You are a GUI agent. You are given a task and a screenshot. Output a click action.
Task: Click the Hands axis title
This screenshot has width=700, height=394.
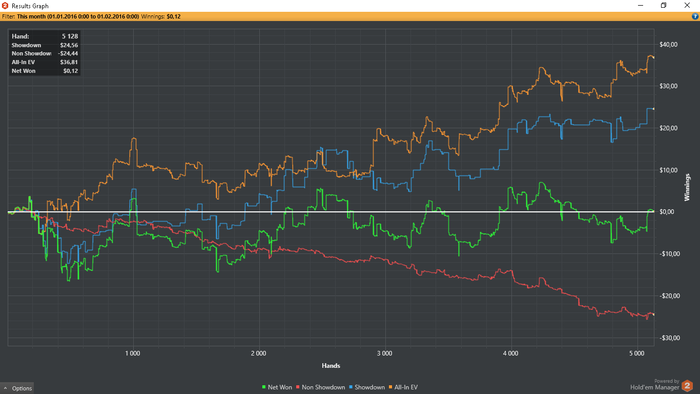pyautogui.click(x=331, y=366)
